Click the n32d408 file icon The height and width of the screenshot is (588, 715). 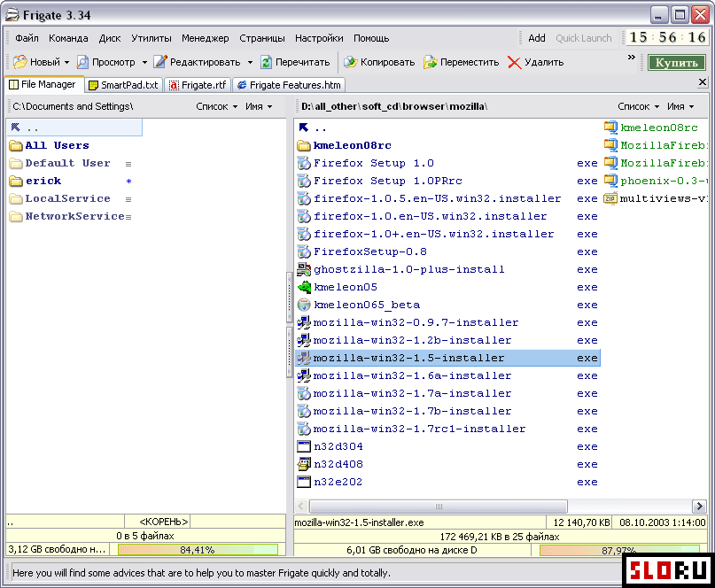(304, 465)
